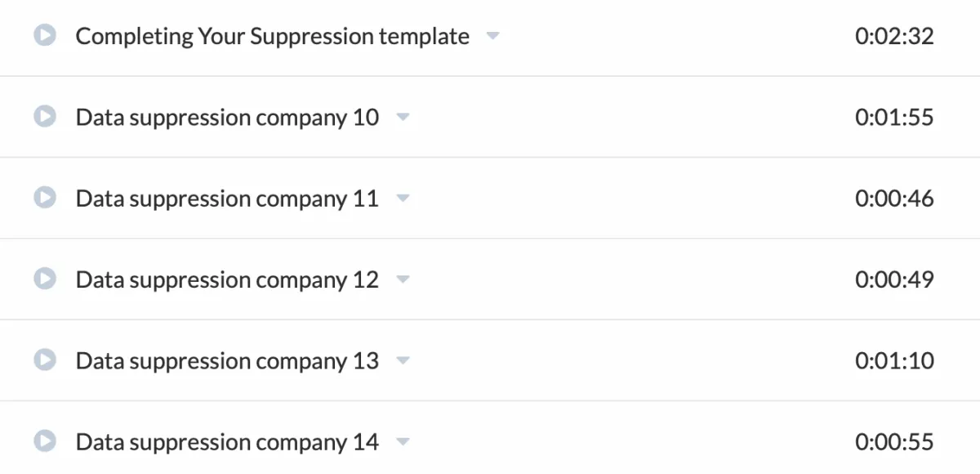Screen dimensions: 980x474
Task: Open the Data suppression company 12 title
Action: tap(228, 280)
